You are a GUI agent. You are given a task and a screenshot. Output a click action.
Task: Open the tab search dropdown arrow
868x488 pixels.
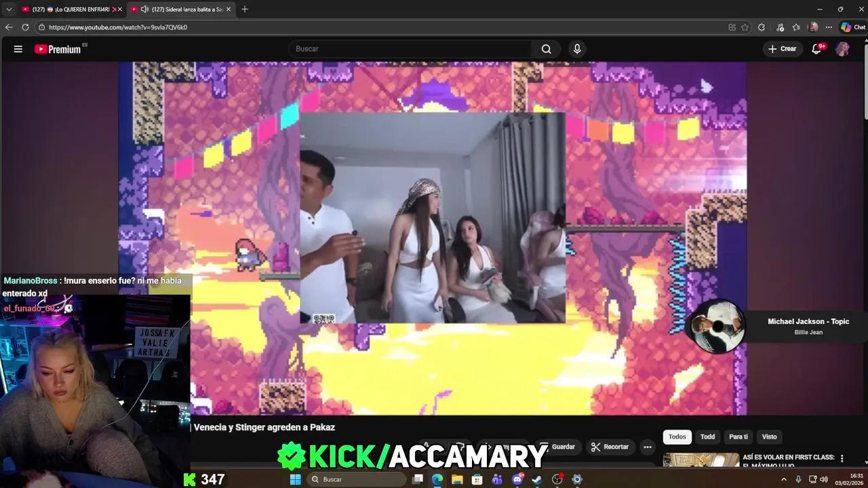(9, 9)
